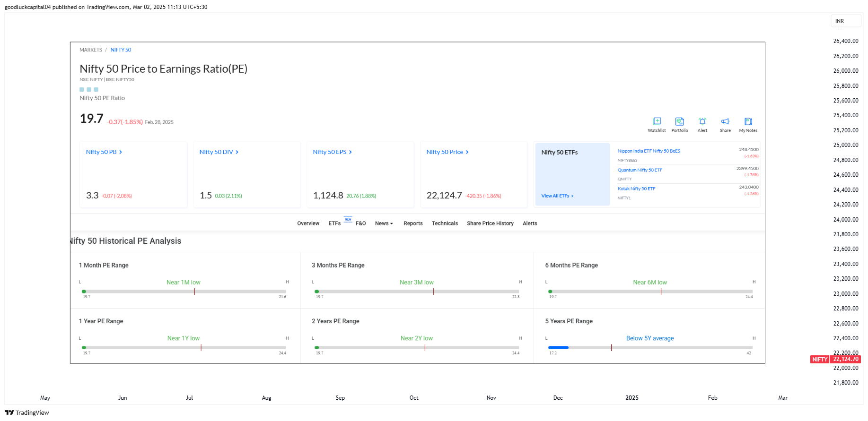Screen dimensions: 868x421
Task: Click the 'Near 3M low' label
Action: tap(417, 283)
